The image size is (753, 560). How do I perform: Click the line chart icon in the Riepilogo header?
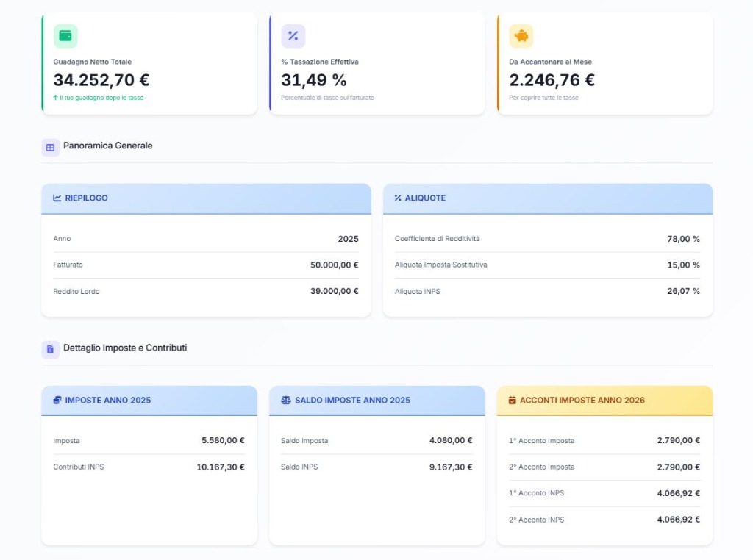(57, 198)
